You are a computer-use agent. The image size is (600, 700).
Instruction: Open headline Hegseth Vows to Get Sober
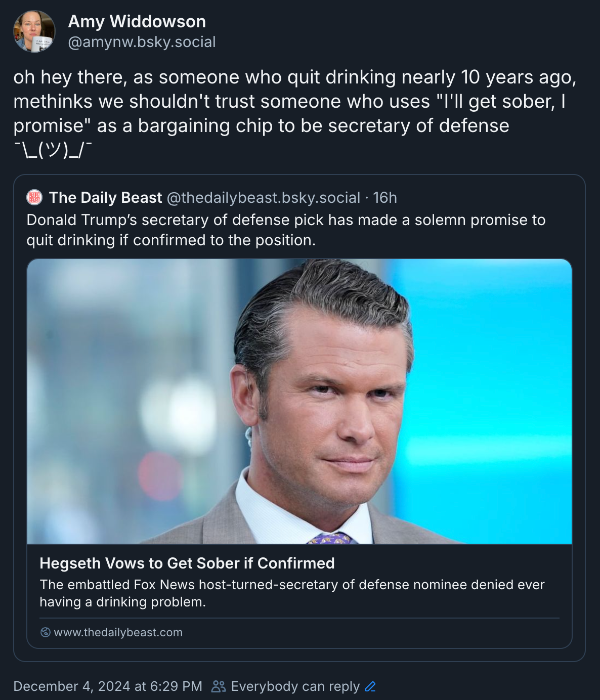coord(187,563)
